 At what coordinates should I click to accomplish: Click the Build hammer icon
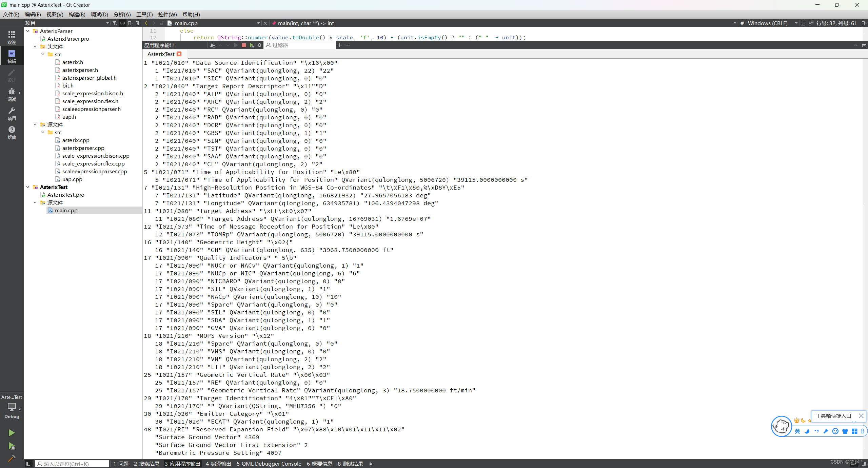point(12,458)
